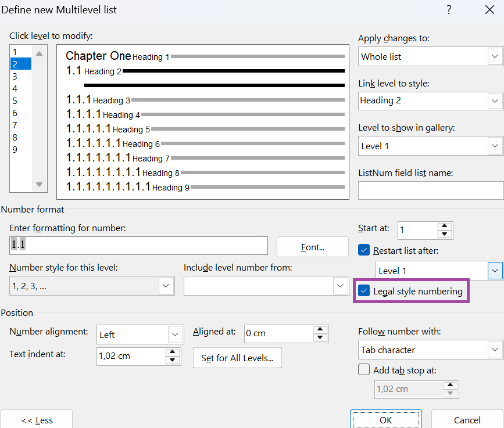Select level 6 in the level list
504x428 pixels.
pyautogui.click(x=21, y=113)
